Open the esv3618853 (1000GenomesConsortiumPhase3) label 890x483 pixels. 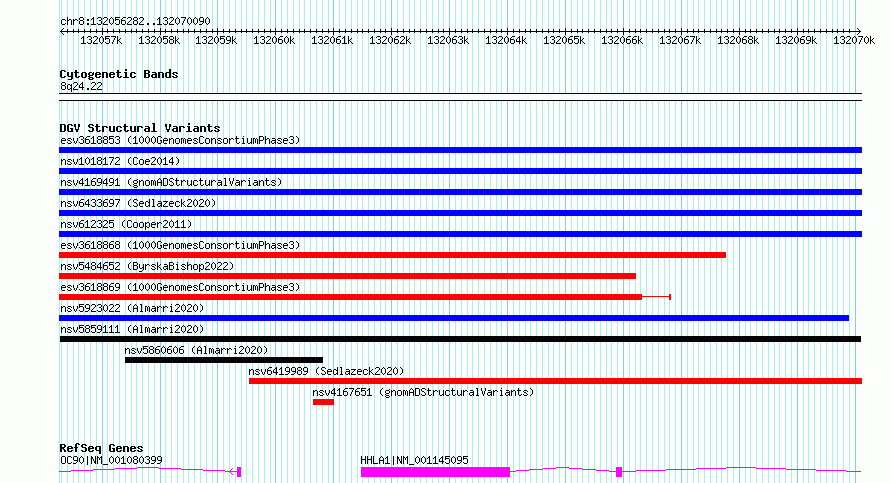pyautogui.click(x=180, y=140)
